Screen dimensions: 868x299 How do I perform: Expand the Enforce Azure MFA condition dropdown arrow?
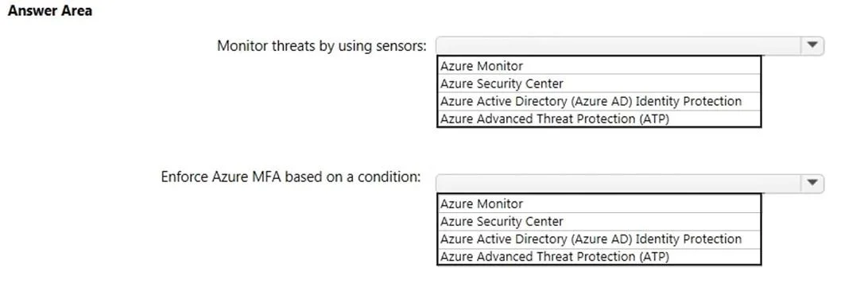(812, 183)
